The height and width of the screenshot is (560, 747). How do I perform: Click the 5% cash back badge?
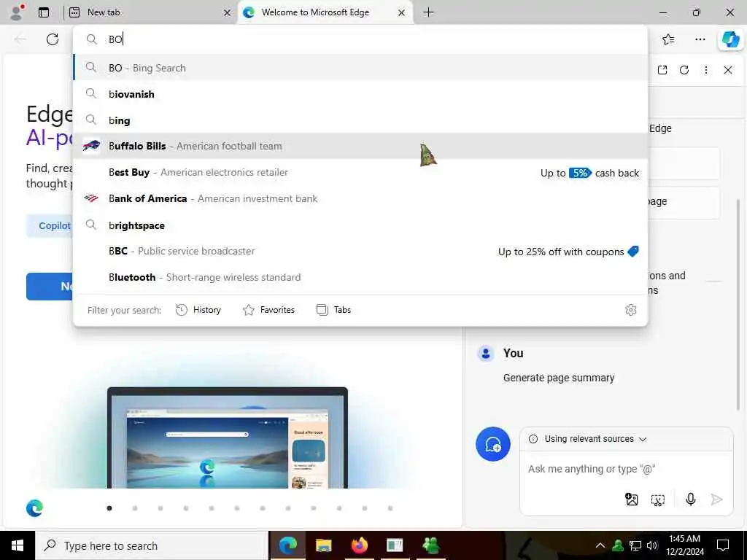point(580,173)
